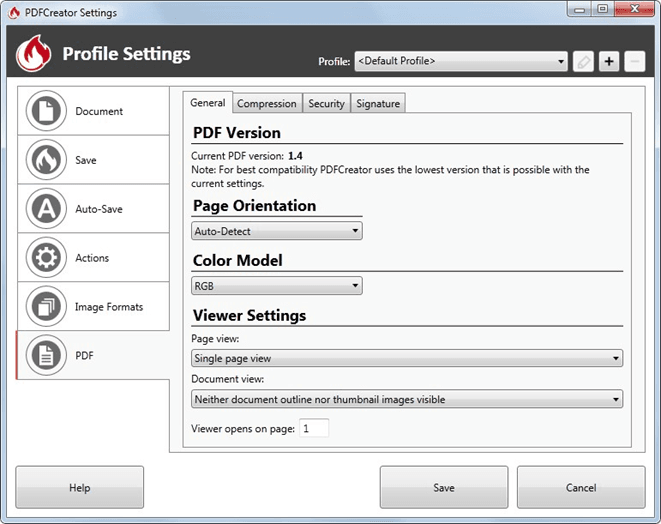Open Actions gear sidebar icon
The width and height of the screenshot is (661, 524).
pyautogui.click(x=46, y=258)
